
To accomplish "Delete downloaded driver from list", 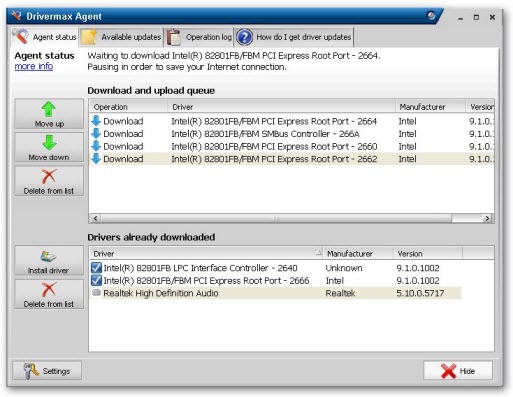I will point(49,294).
